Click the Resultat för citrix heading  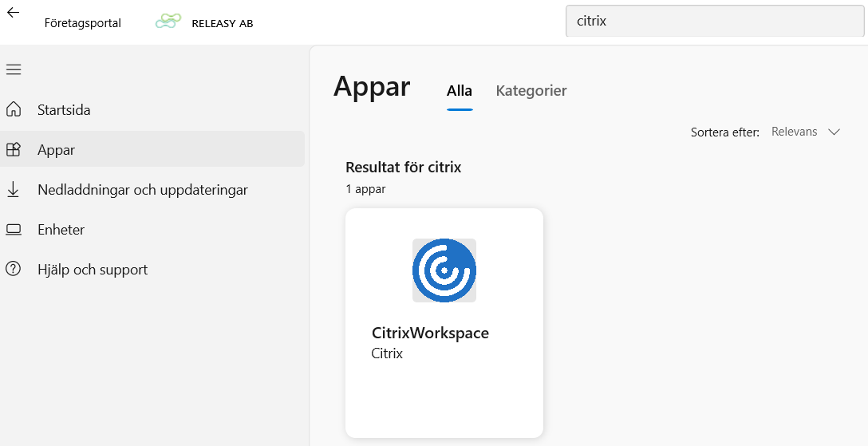(404, 167)
